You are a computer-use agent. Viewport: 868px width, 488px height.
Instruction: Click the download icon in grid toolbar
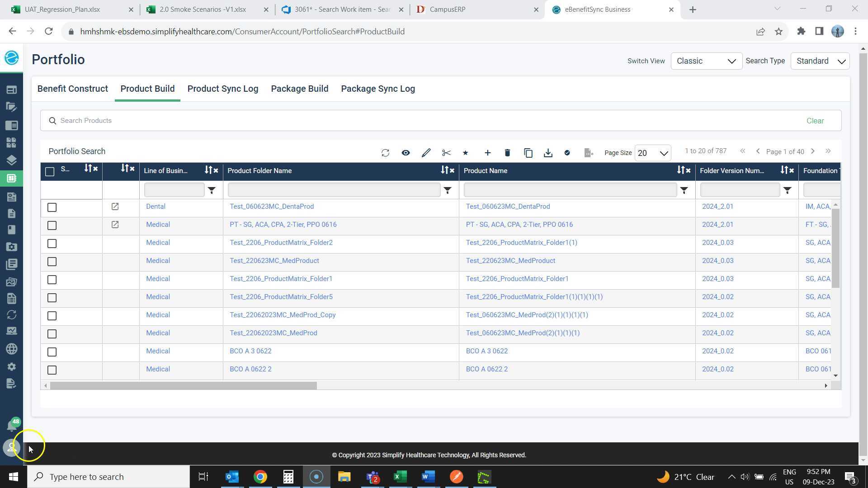548,153
